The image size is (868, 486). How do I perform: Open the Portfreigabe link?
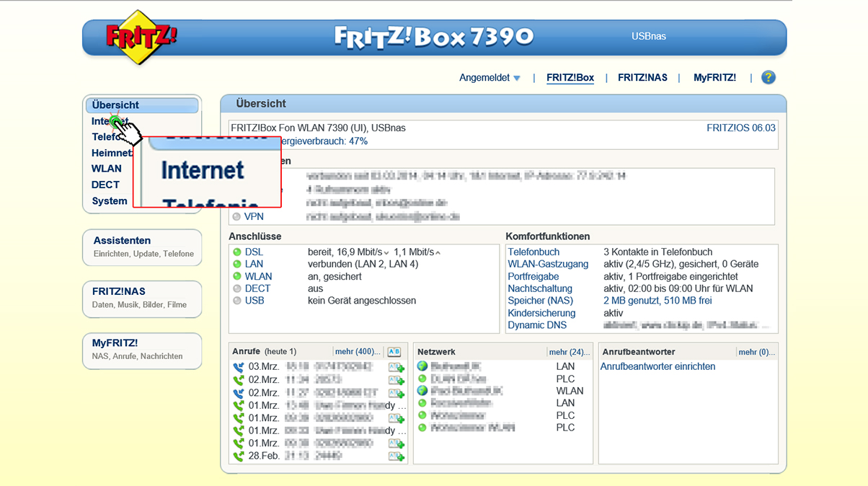tap(533, 276)
